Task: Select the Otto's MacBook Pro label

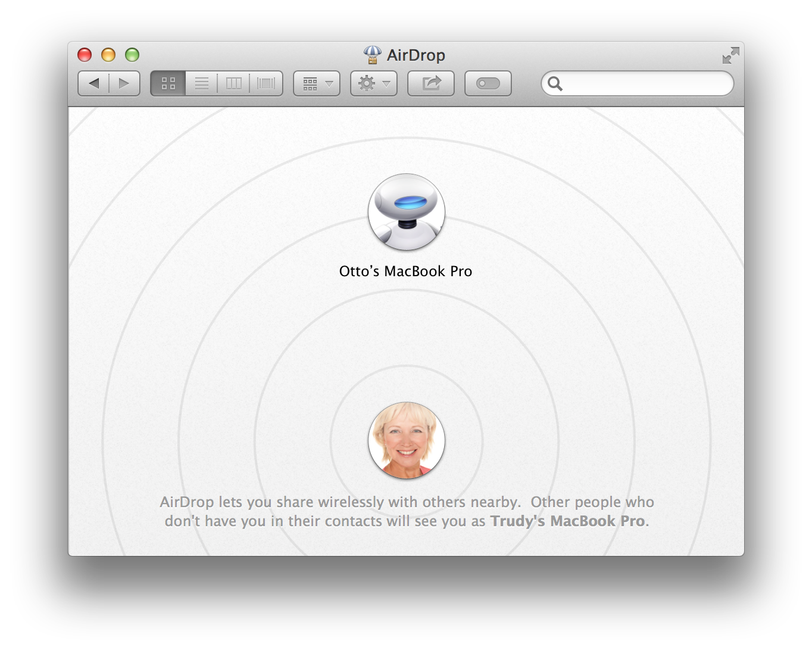Action: (407, 271)
